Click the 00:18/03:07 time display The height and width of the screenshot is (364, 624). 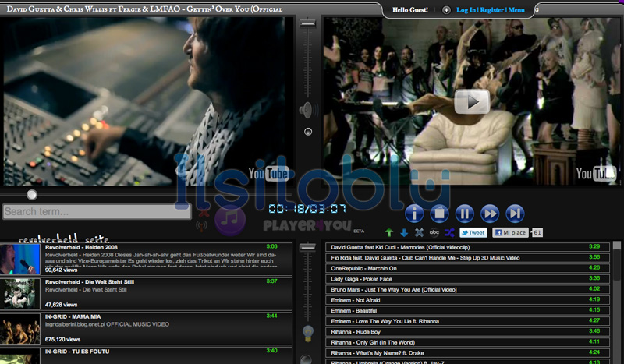tap(307, 208)
